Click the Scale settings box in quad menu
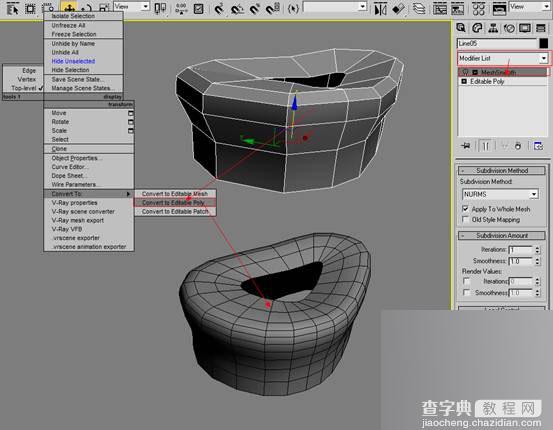Image resolution: width=553 pixels, height=430 pixels. coord(130,131)
